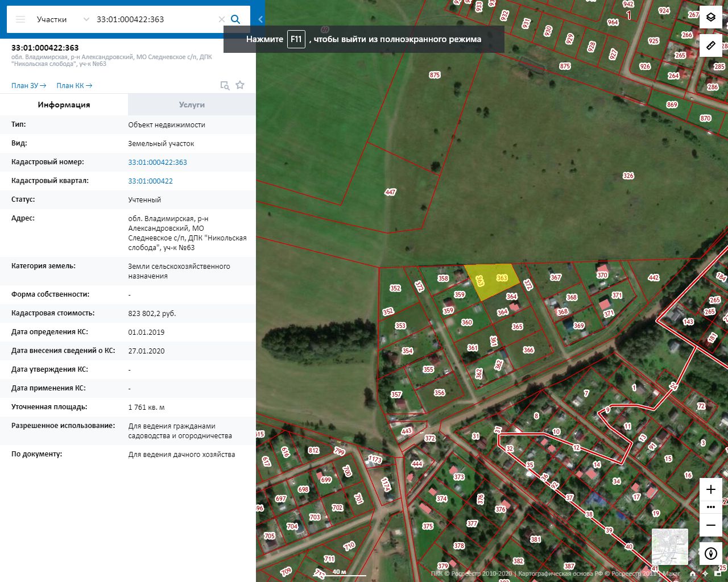This screenshot has width=728, height=582.
Task: Click the panel header title 33:01:000422:363
Action: click(45, 48)
